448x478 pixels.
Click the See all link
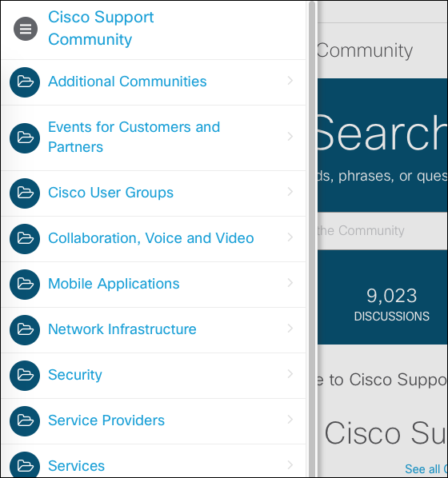426,469
